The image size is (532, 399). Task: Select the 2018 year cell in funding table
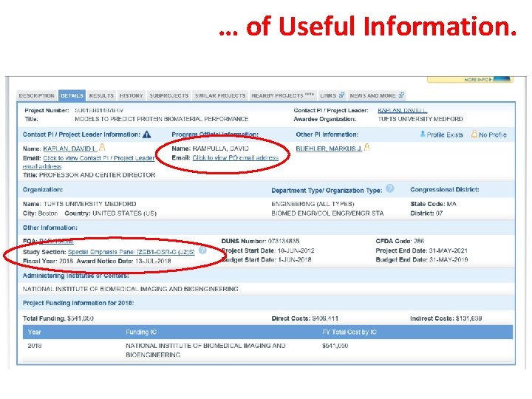click(x=35, y=346)
